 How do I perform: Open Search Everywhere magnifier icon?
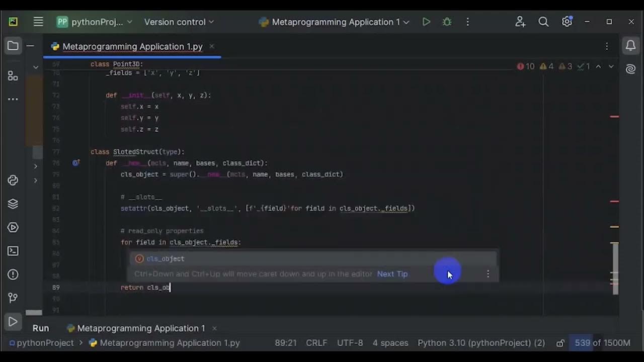click(x=543, y=22)
